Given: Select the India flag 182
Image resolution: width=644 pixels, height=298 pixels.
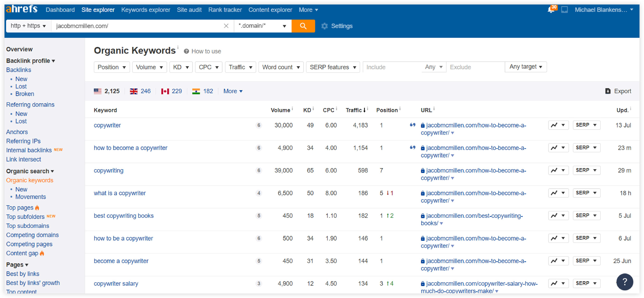Looking at the screenshot, I should (x=202, y=91).
